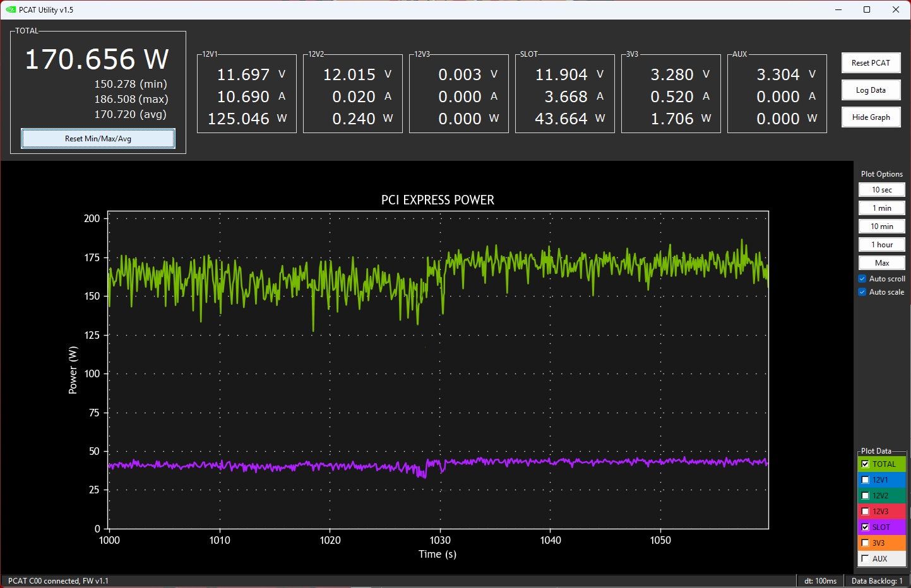911x588 pixels.
Task: Click the SLOT current value 3.668
Action: point(566,97)
